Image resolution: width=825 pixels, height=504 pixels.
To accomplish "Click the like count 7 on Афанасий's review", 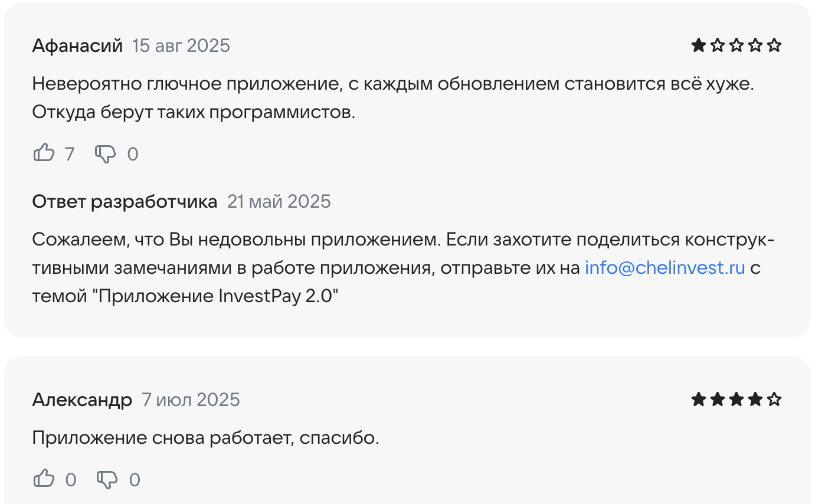I will pyautogui.click(x=70, y=154).
